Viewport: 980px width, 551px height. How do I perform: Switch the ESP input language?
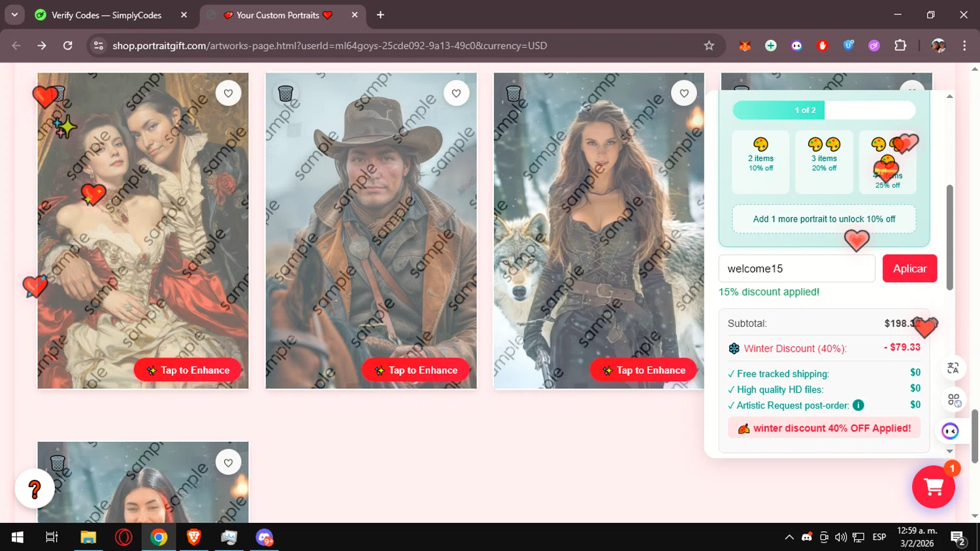point(879,537)
